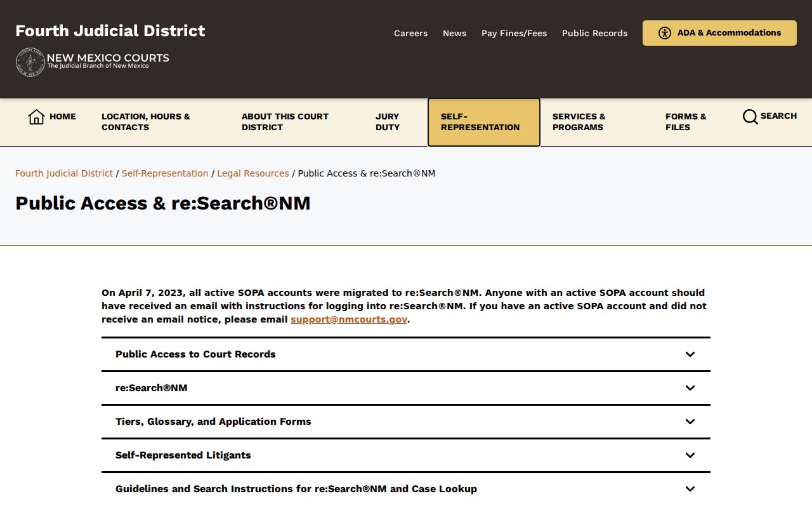Click Self-Representation breadcrumb link
Image resolution: width=812 pixels, height=508 pixels.
(165, 173)
